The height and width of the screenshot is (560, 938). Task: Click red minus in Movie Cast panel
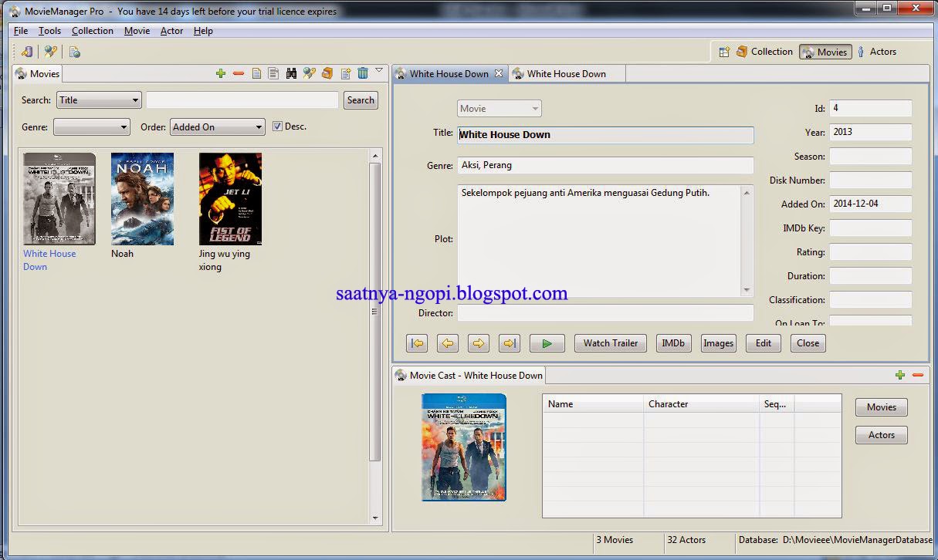(x=918, y=375)
